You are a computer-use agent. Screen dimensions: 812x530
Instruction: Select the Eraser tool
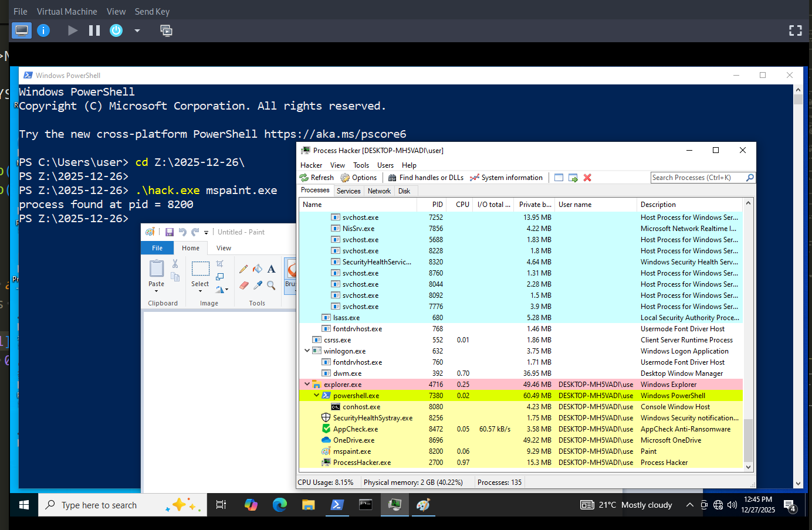coord(243,286)
